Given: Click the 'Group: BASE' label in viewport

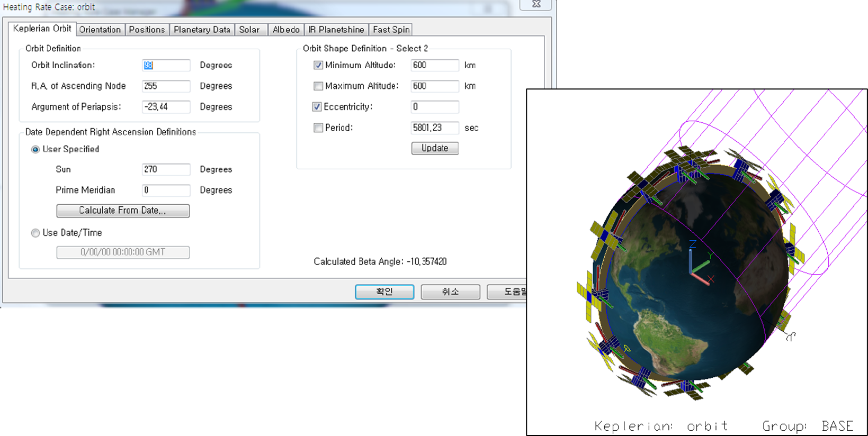Looking at the screenshot, I should pos(808,426).
